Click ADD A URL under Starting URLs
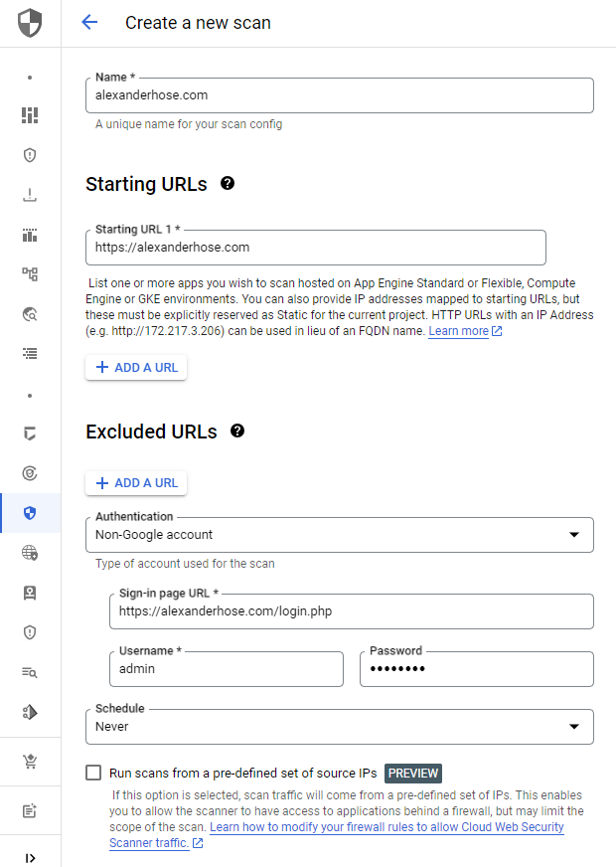The image size is (616, 867). [x=135, y=367]
